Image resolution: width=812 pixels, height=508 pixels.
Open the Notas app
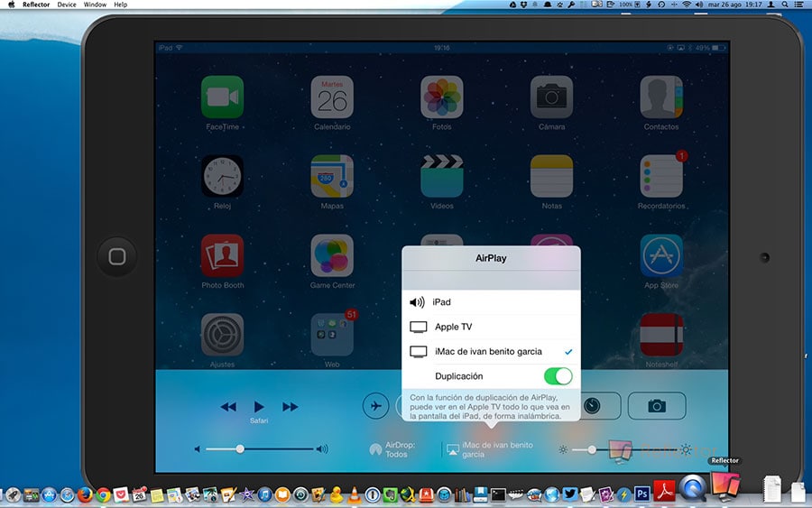point(551,176)
